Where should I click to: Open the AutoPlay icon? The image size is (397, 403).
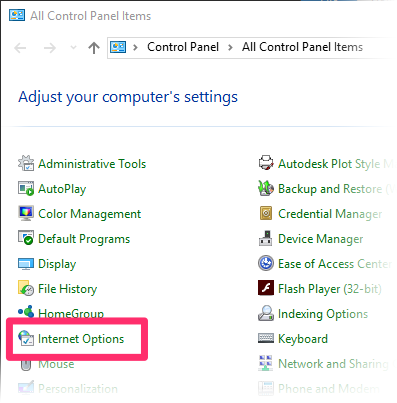coord(26,188)
